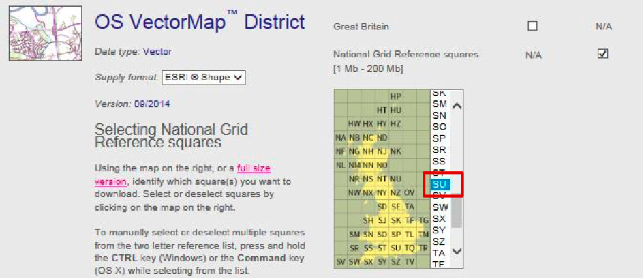This screenshot has width=644, height=279.
Task: Click the HZ square on the grid map
Action: click(395, 123)
